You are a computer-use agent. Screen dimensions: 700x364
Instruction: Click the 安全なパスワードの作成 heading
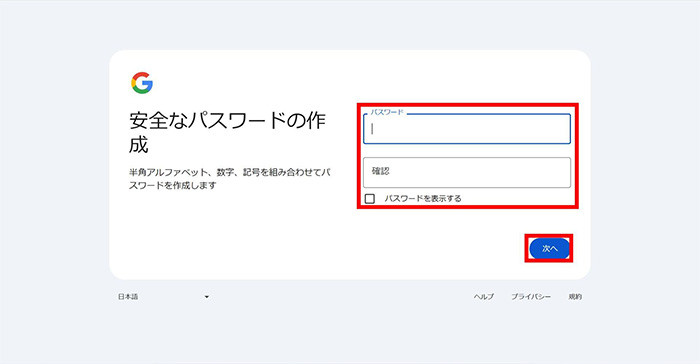point(228,133)
